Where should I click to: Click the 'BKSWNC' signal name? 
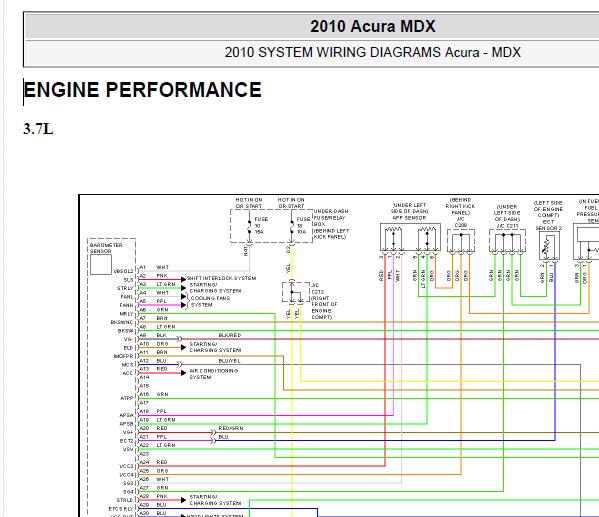point(122,322)
